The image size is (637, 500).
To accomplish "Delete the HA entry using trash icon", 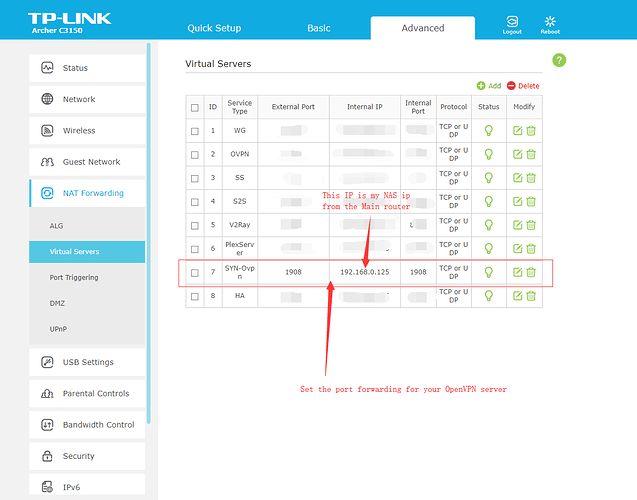I will coord(531,296).
